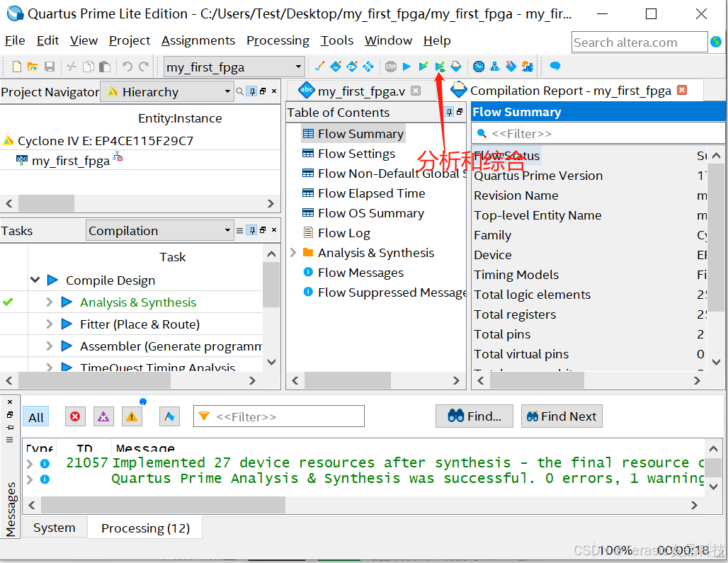
Task: Toggle pin on Table of Contents panel
Action: [449, 112]
